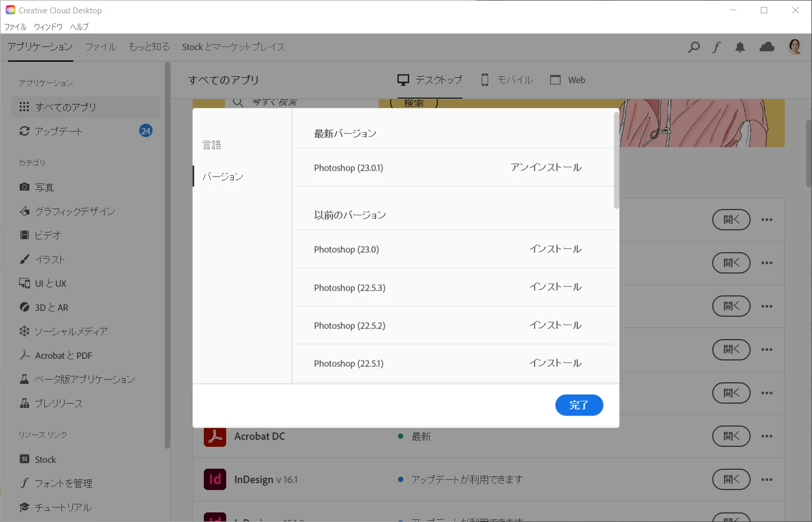The width and height of the screenshot is (812, 522).
Task: Open the ウィンドウ menu
Action: (x=48, y=27)
